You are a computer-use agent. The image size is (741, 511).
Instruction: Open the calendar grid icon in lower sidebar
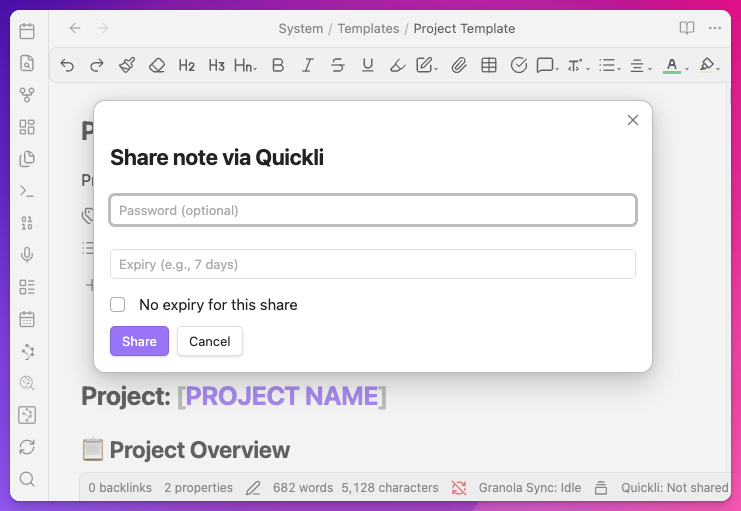27,319
